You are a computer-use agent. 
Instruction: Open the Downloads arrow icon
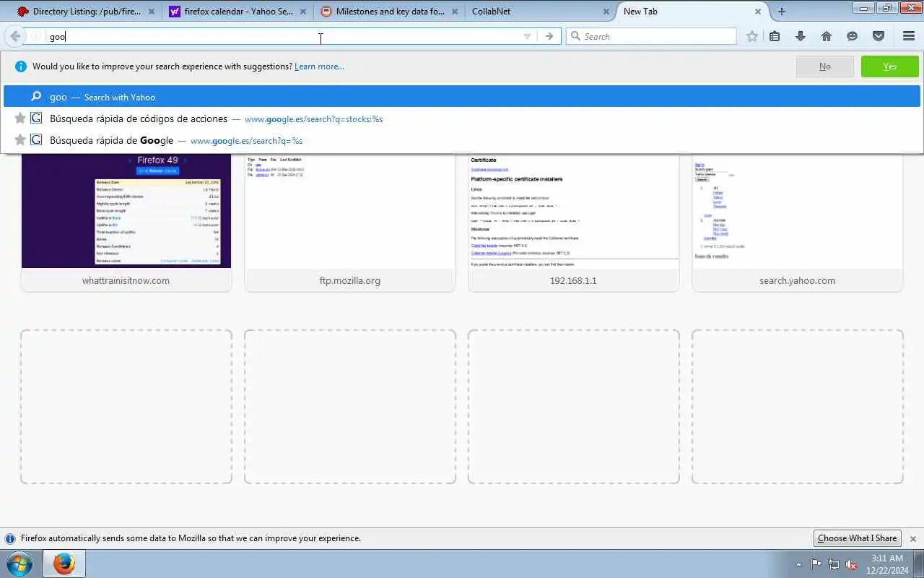pos(800,36)
